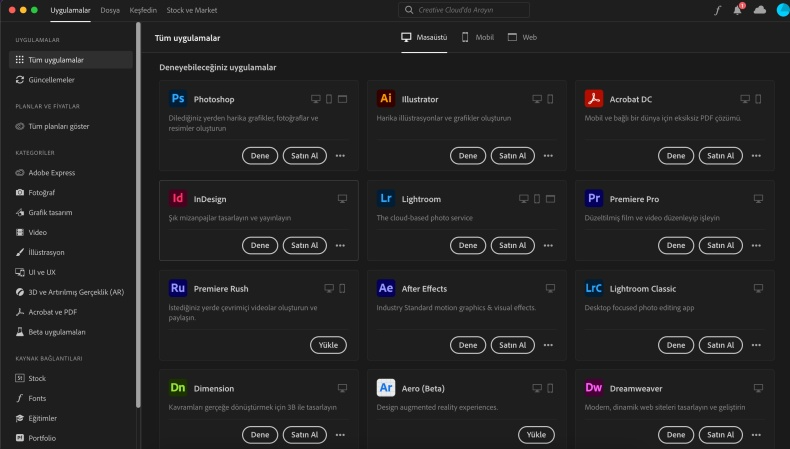790x449 pixels.
Task: Open the Keşfedin top menu
Action: click(143, 10)
